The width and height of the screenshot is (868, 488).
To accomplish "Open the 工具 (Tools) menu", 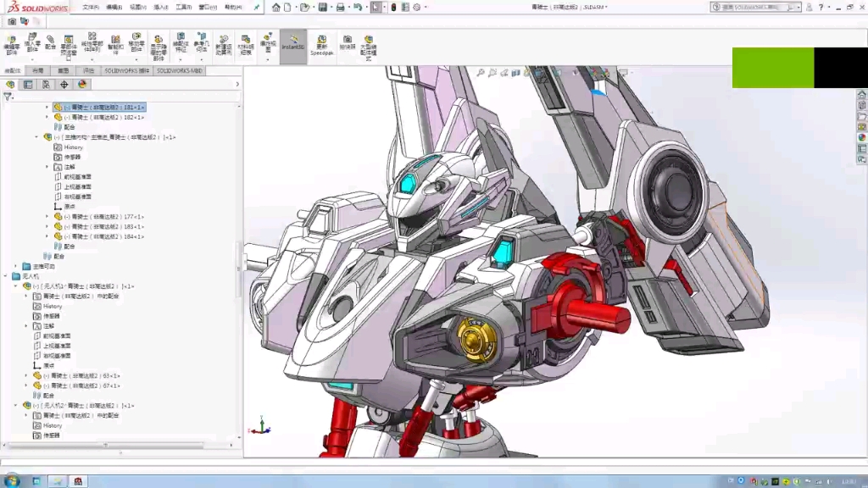I will (183, 7).
